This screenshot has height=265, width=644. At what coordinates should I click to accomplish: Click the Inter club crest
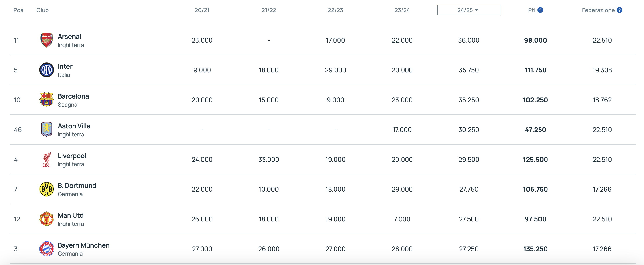[46, 70]
